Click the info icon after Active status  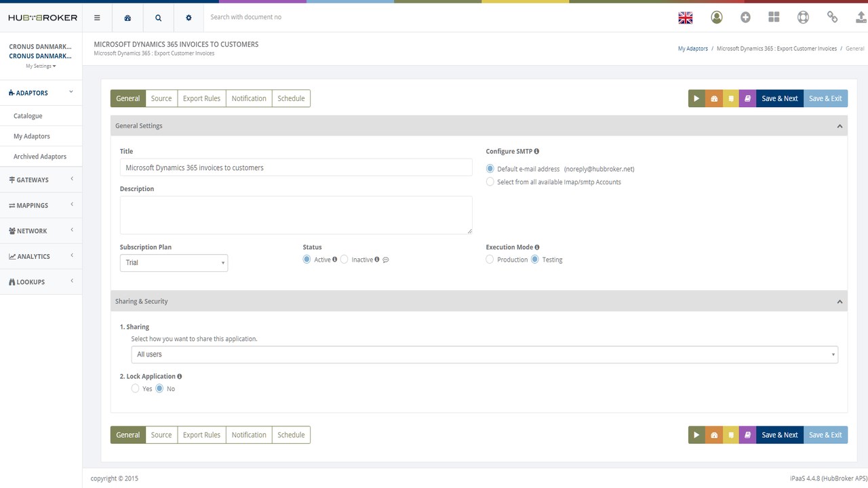pos(335,260)
